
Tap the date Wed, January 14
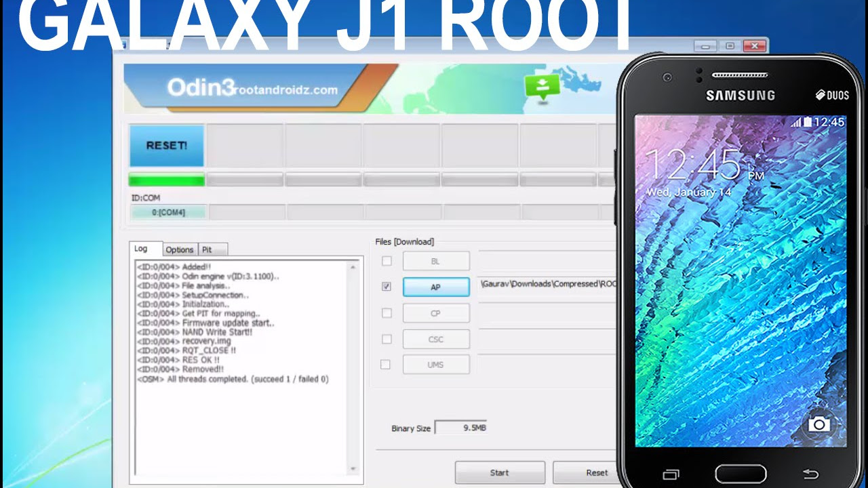click(689, 192)
